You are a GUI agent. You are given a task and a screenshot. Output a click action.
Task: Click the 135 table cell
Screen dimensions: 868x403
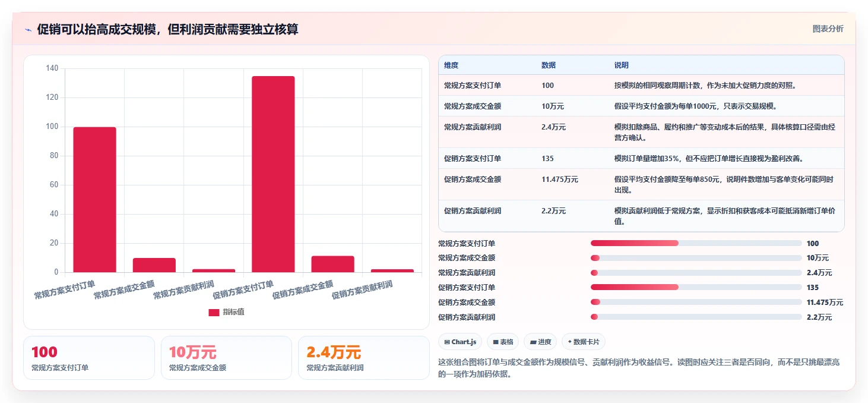pos(547,159)
